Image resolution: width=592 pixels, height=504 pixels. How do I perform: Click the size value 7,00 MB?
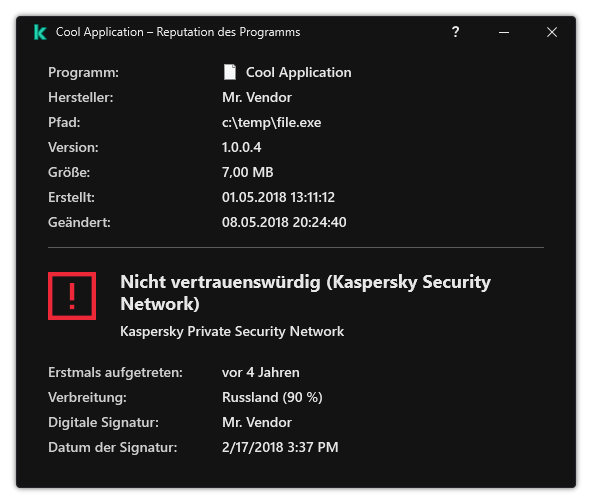click(x=248, y=172)
